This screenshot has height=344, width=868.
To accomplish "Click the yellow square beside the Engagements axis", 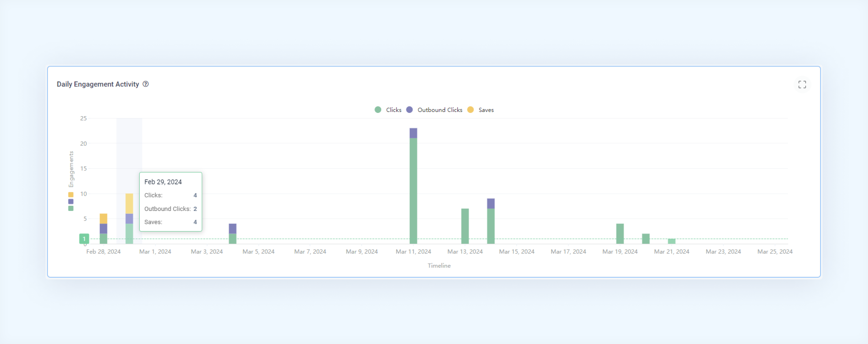I will 71,194.
